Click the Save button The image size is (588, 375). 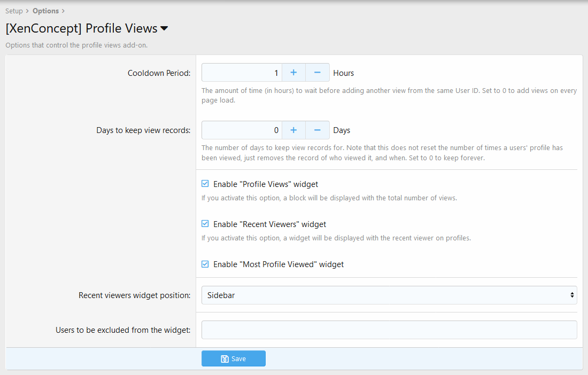click(x=234, y=358)
